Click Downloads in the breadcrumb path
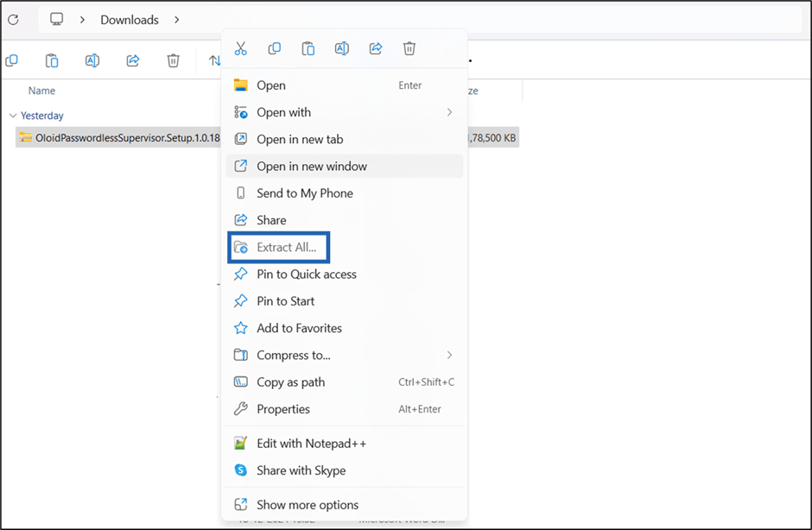The width and height of the screenshot is (812, 530). (130, 20)
